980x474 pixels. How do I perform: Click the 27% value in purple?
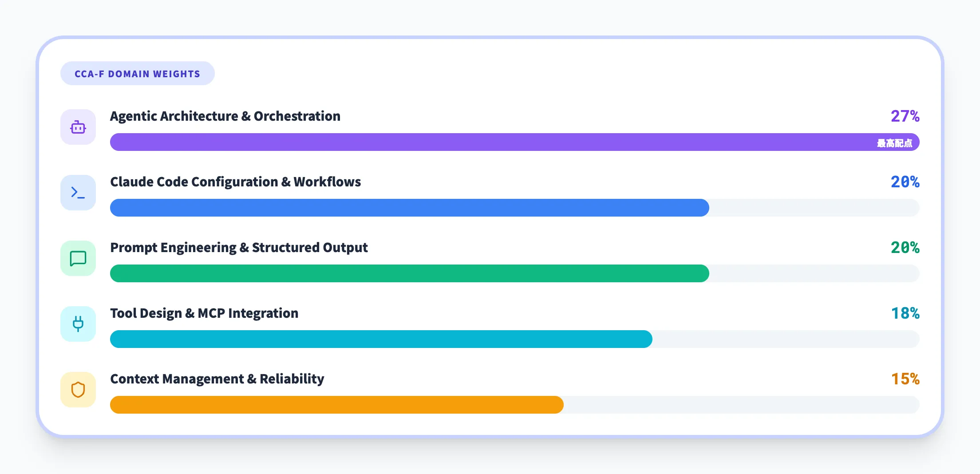point(905,116)
